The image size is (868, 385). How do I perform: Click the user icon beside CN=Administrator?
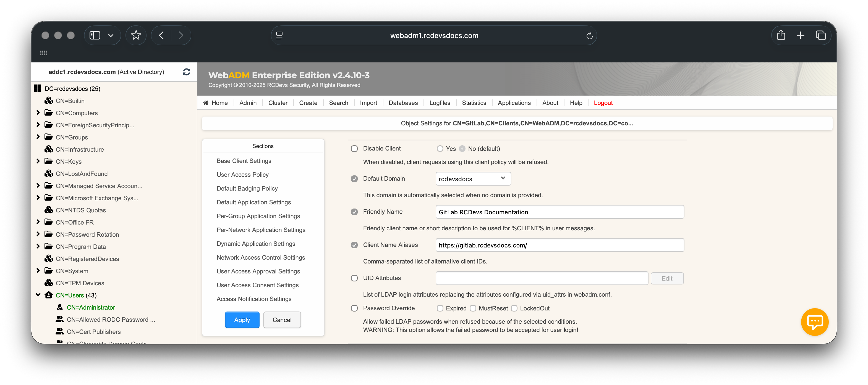[60, 307]
